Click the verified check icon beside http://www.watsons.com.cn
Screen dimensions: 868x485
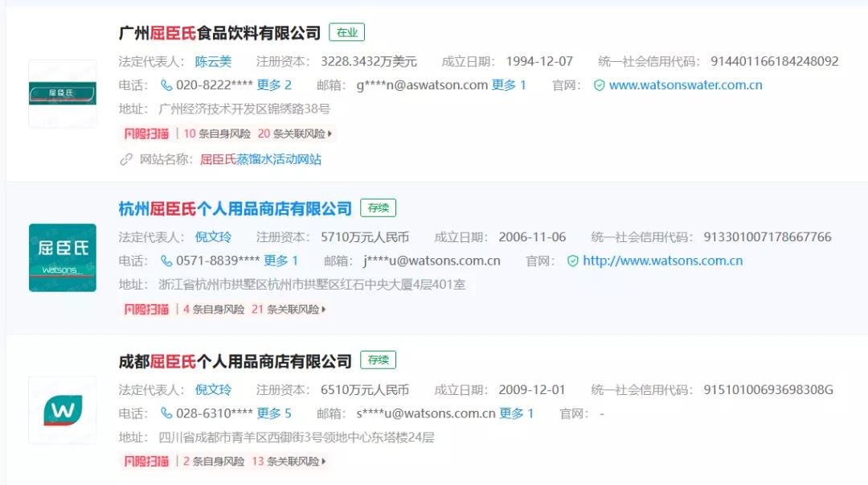pos(572,260)
